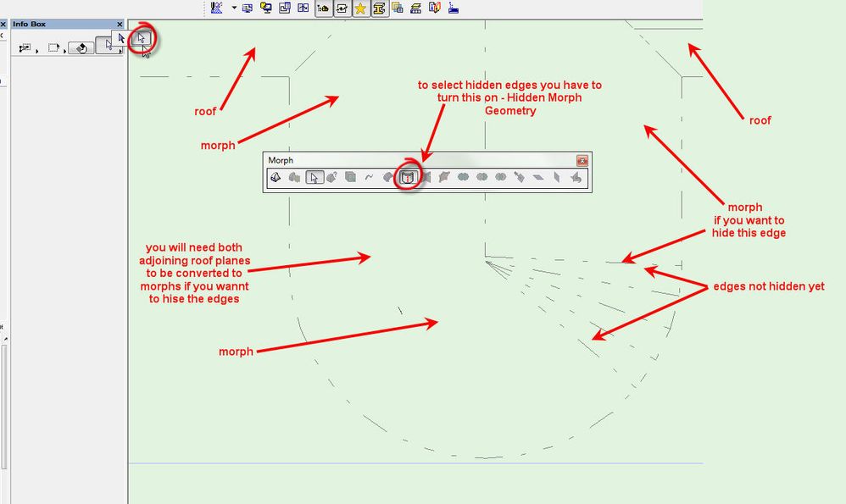
Task: Click the overlapping windows icon in top toolbar
Action: coord(285,8)
